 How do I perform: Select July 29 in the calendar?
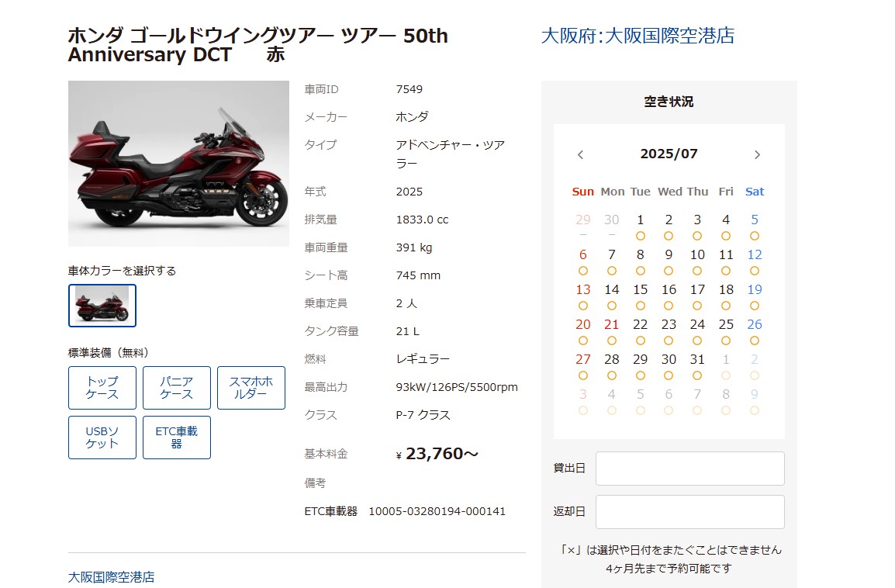(x=641, y=366)
